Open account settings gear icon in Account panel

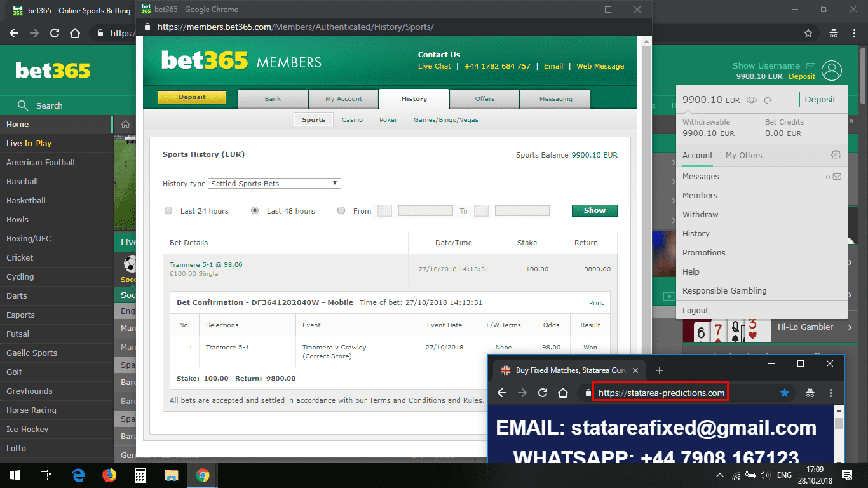click(836, 154)
